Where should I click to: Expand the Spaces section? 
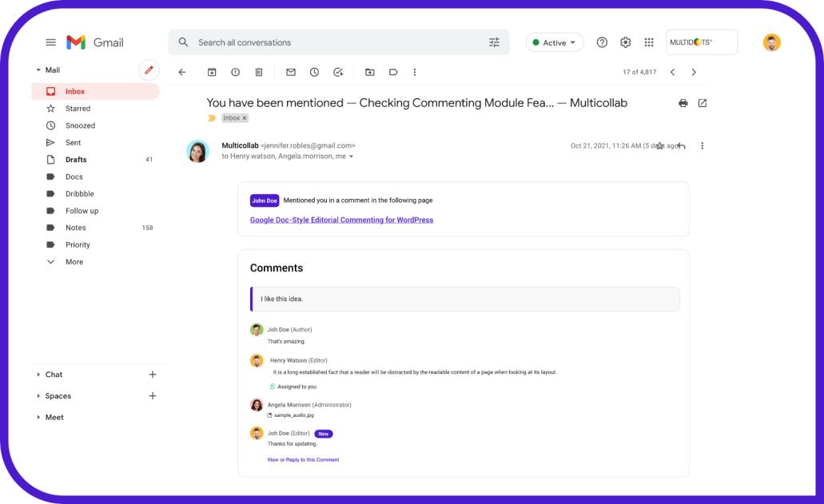click(38, 396)
